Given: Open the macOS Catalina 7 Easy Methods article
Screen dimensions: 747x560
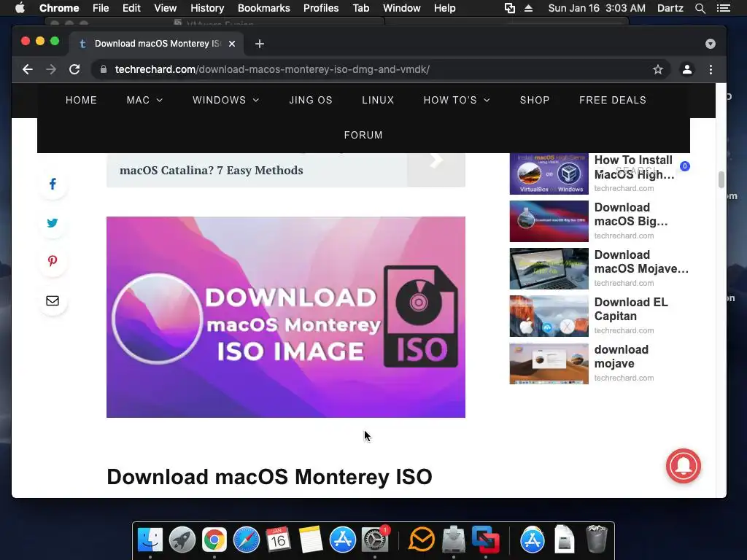Looking at the screenshot, I should coord(211,170).
